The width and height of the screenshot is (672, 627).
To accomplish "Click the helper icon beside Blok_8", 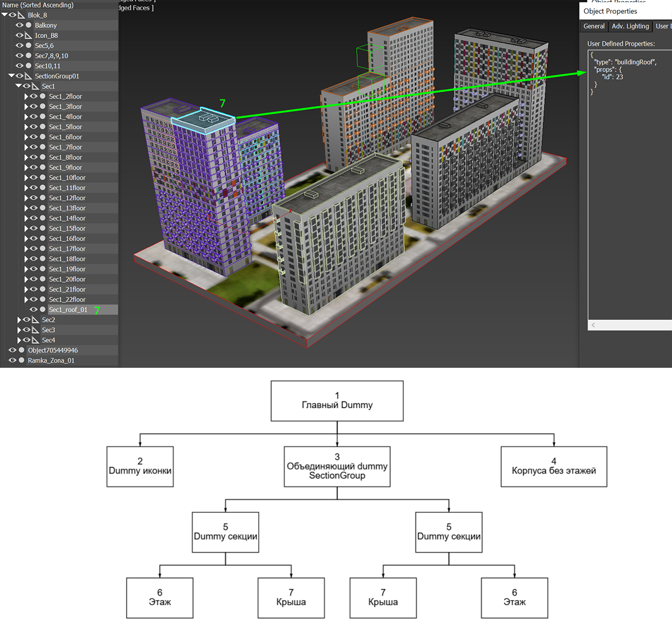I will tap(21, 15).
